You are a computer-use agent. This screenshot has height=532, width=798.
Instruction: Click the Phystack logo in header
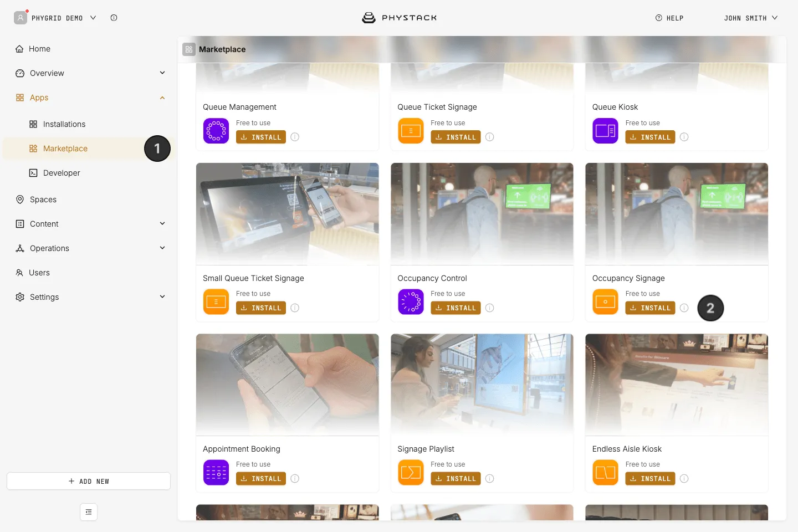point(399,18)
